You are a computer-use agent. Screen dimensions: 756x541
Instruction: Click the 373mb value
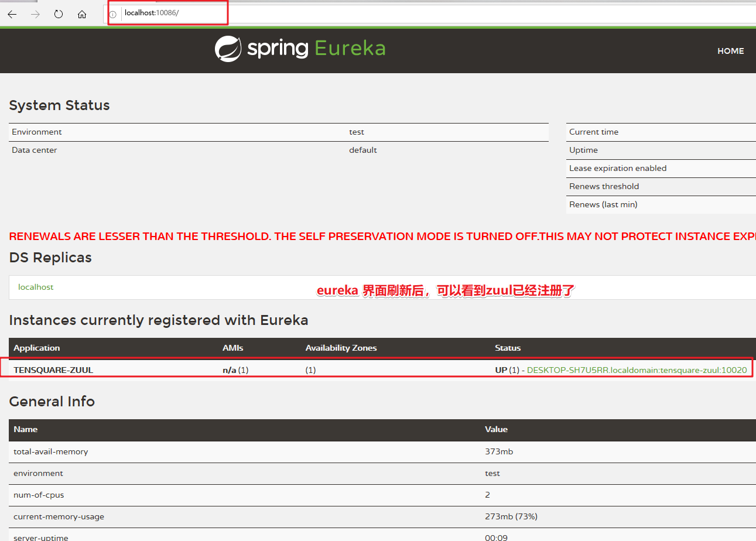(x=499, y=451)
